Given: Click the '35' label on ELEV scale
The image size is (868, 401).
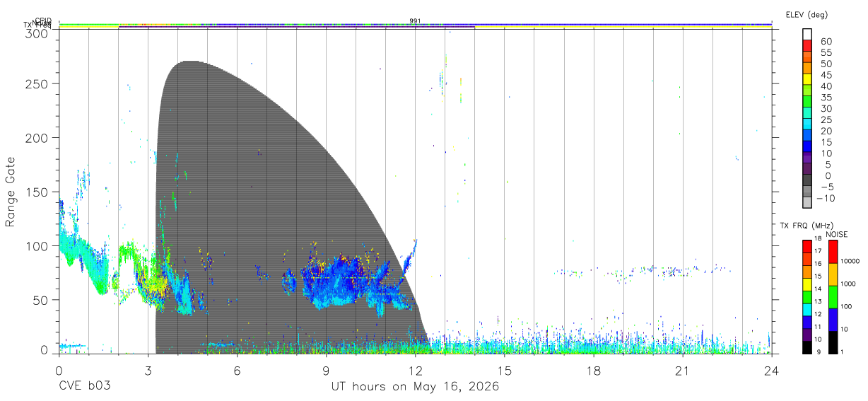Looking at the screenshot, I should (x=827, y=98).
